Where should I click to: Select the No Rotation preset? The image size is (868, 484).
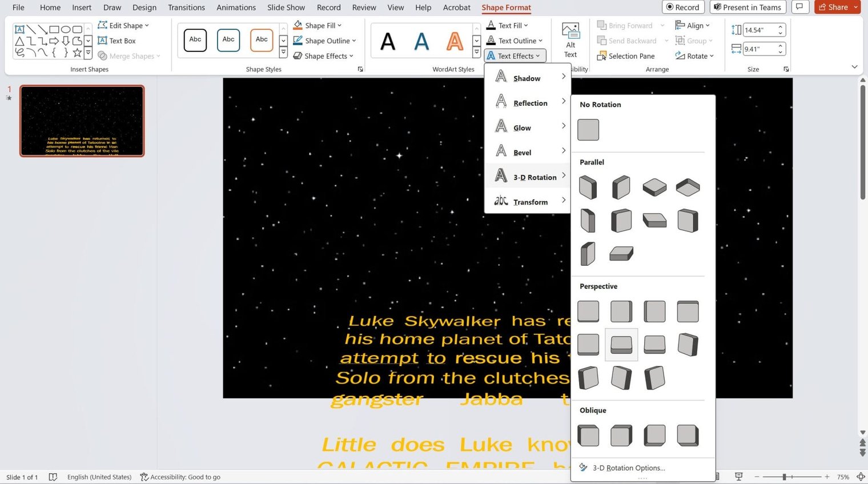[588, 130]
